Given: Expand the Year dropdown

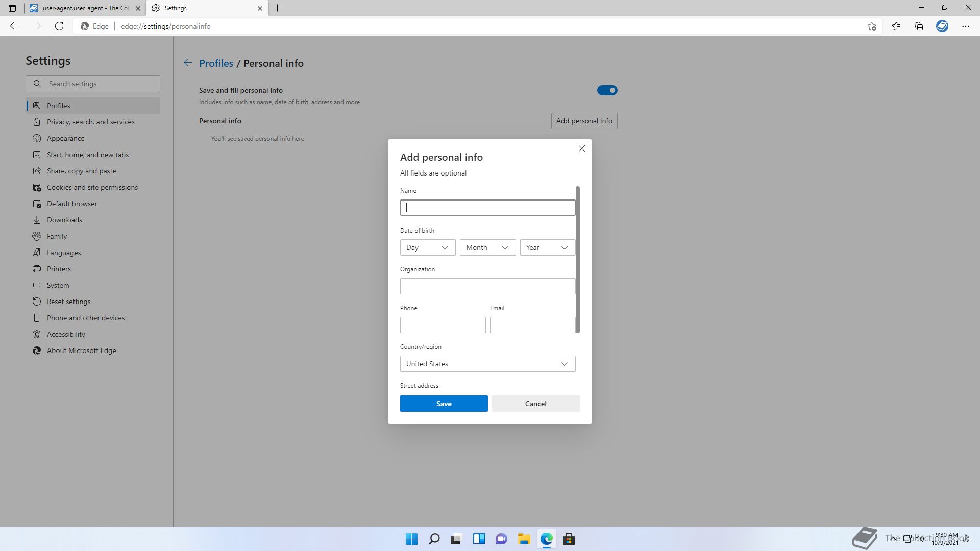Looking at the screenshot, I should (547, 247).
